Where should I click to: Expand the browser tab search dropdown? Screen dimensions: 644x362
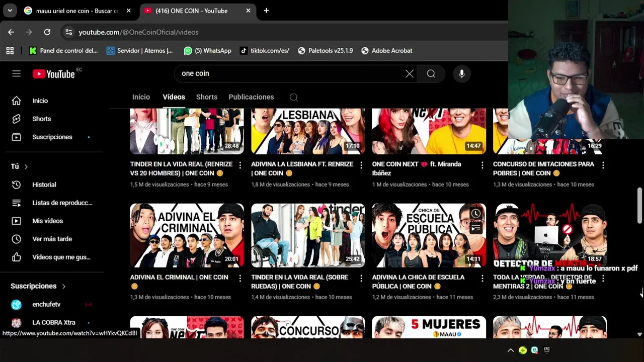[x=10, y=11]
